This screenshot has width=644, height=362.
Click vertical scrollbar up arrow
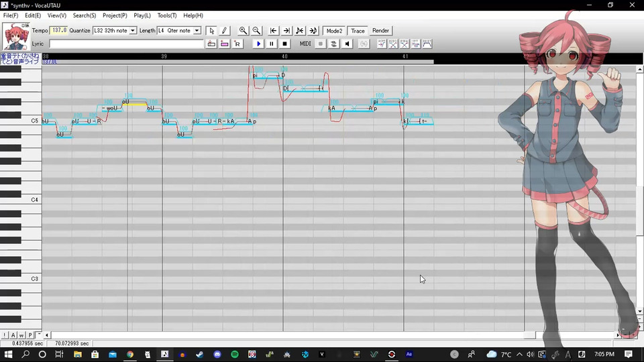[640, 69]
